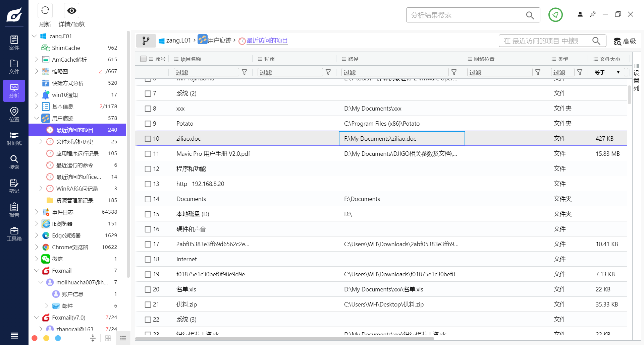Image resolution: width=644 pixels, height=345 pixels.
Task: Click the magnifier in 分析结果搜索 box
Action: [530, 15]
